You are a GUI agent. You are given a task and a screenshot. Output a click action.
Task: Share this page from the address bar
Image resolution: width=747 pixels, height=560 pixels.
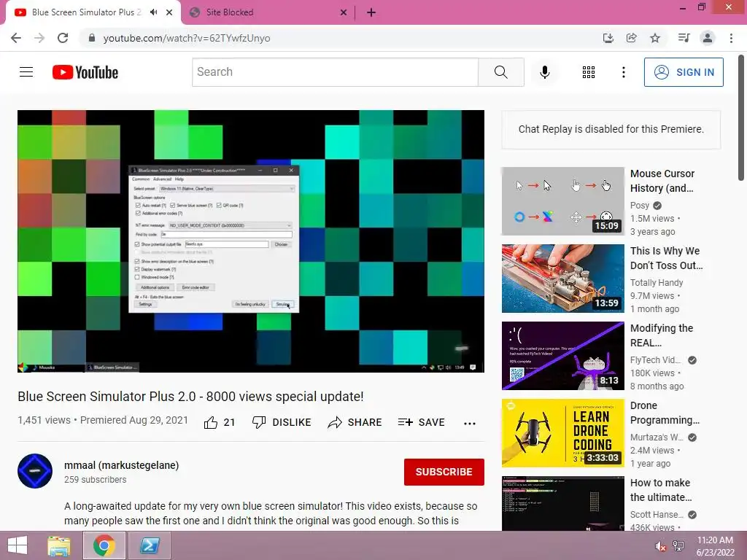[632, 38]
